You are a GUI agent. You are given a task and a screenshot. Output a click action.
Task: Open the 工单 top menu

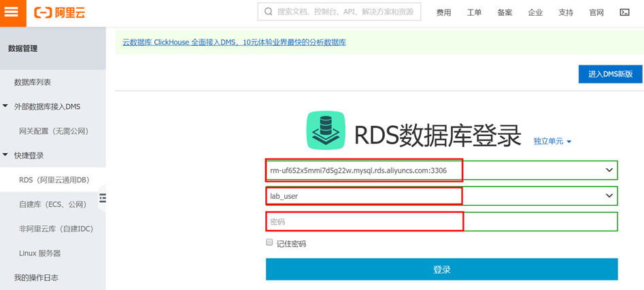pyautogui.click(x=474, y=13)
